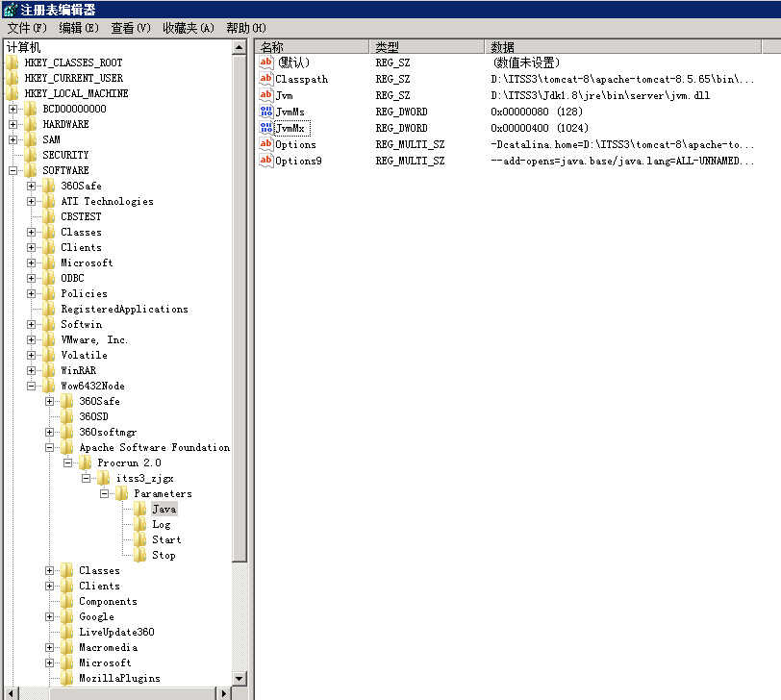Collapse the Apache Software Foundation key

(49, 447)
